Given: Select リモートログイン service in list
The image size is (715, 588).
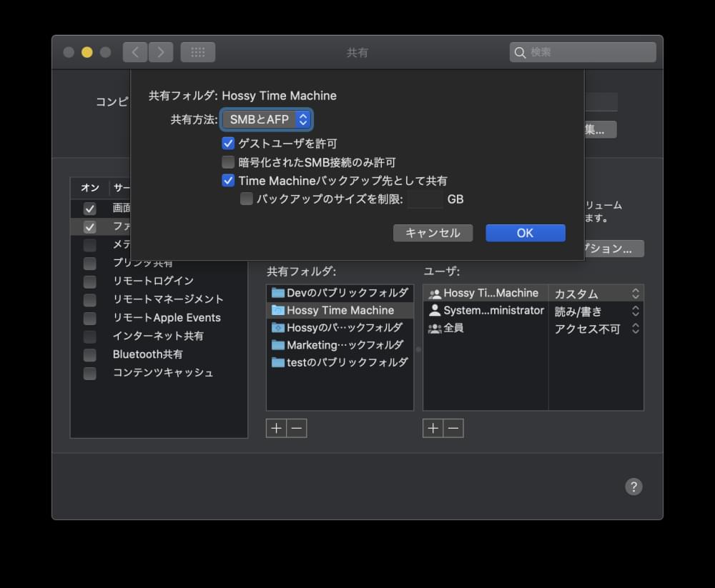Looking at the screenshot, I should [x=153, y=281].
